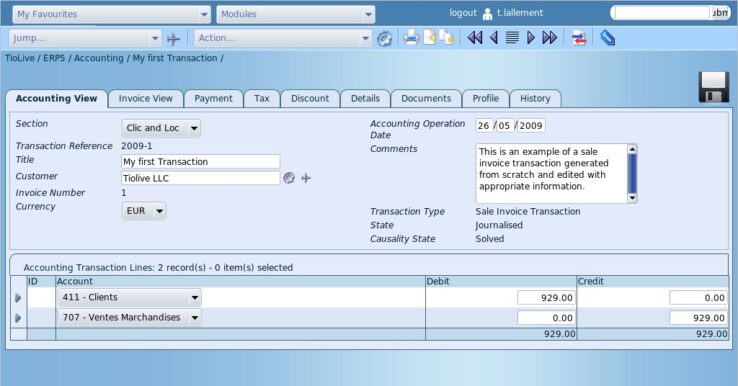
Task: Open the EUR currency dropdown
Action: [x=144, y=211]
